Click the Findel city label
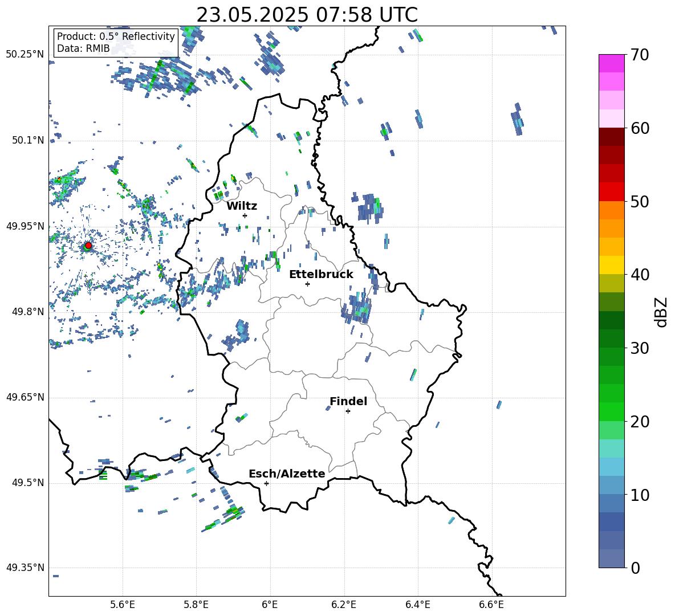Viewport: 675px width, 616px height. [348, 401]
